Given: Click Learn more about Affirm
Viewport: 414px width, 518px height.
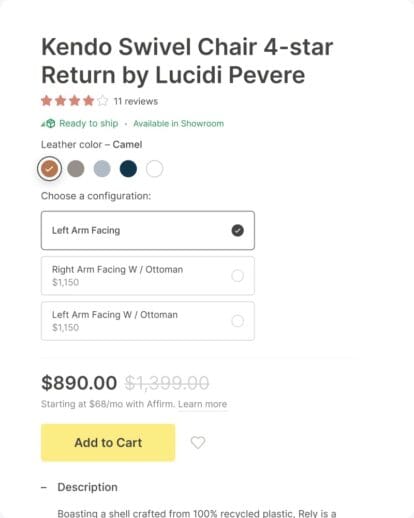Looking at the screenshot, I should point(202,404).
